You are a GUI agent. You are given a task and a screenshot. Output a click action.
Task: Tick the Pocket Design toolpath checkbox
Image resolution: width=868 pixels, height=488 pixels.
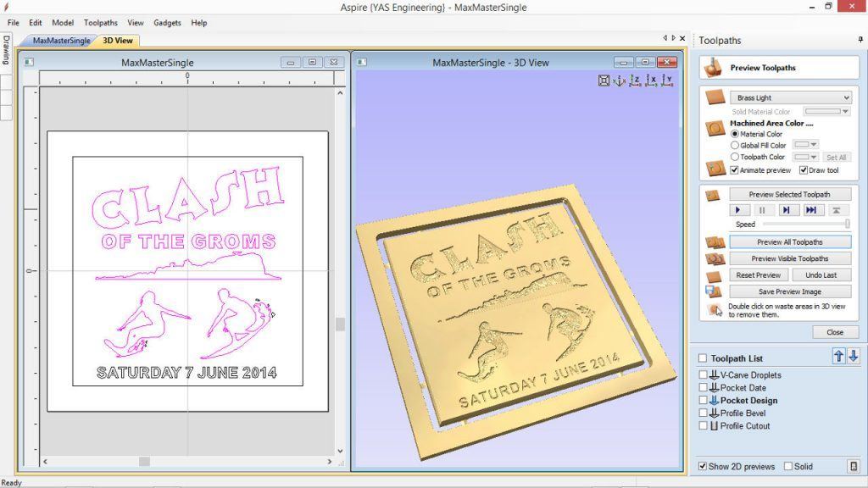(x=703, y=400)
